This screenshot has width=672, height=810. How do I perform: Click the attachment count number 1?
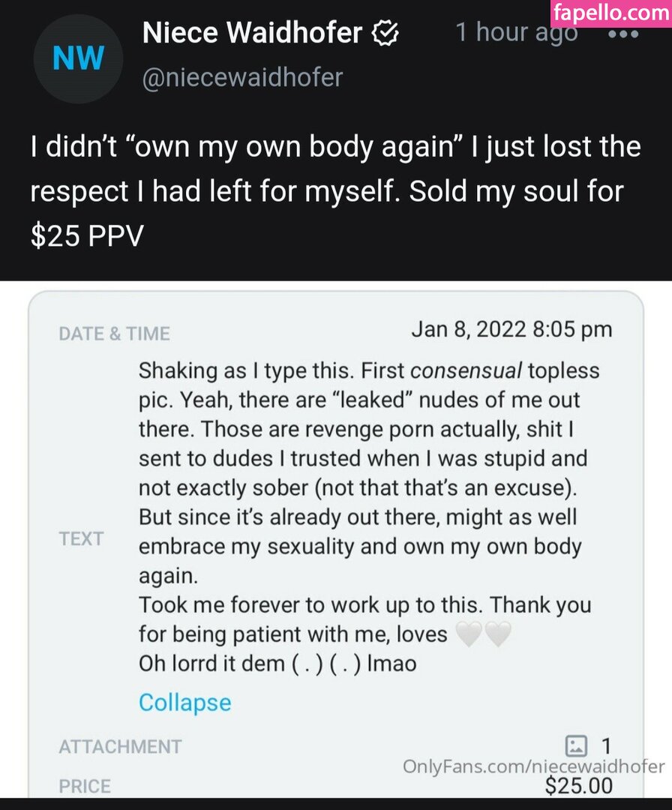pos(606,746)
